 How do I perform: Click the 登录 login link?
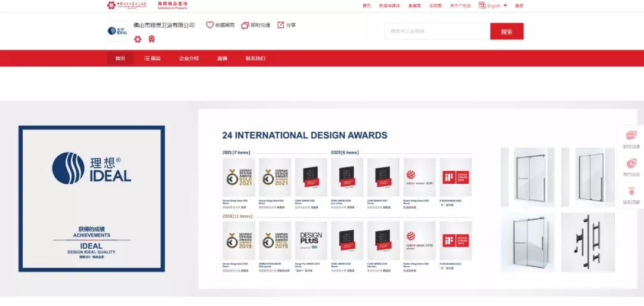pos(519,6)
